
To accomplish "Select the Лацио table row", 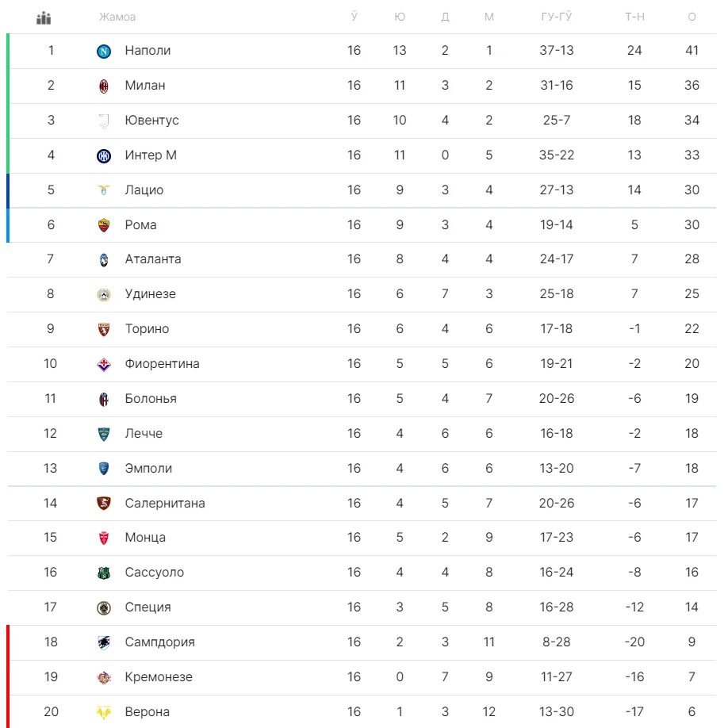I will (361, 190).
